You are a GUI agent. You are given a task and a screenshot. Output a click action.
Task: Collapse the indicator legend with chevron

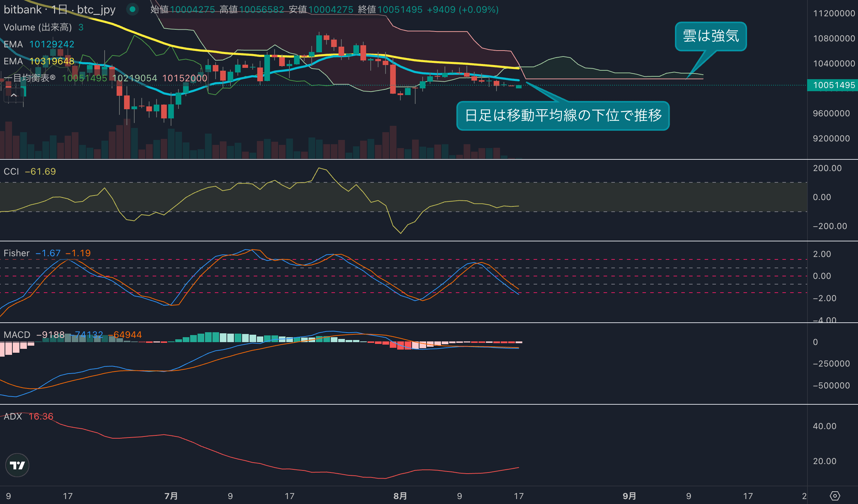(x=14, y=95)
